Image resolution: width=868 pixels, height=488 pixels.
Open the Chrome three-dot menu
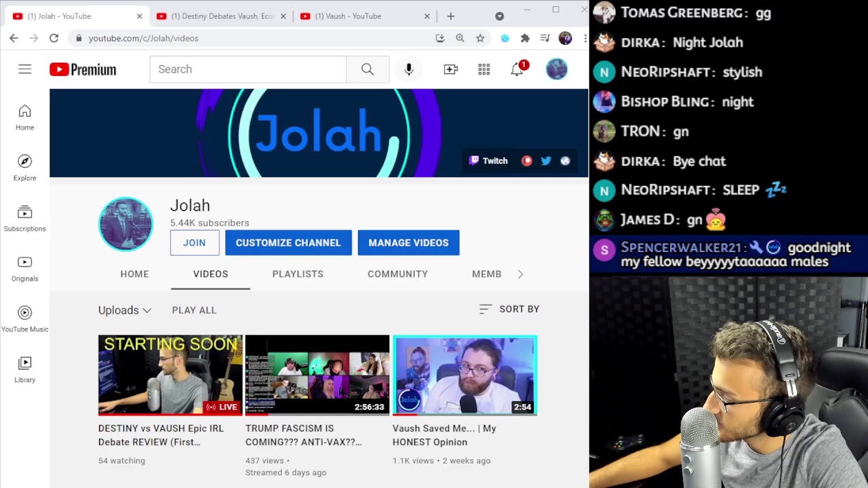[585, 38]
